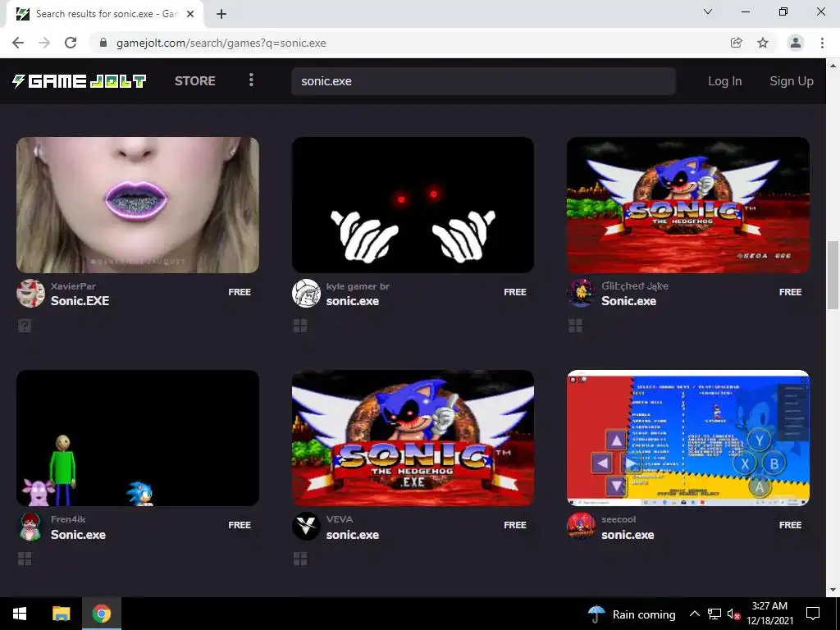The image size is (840, 630).
Task: Click the FREE label on Fren4ik's game
Action: [240, 525]
